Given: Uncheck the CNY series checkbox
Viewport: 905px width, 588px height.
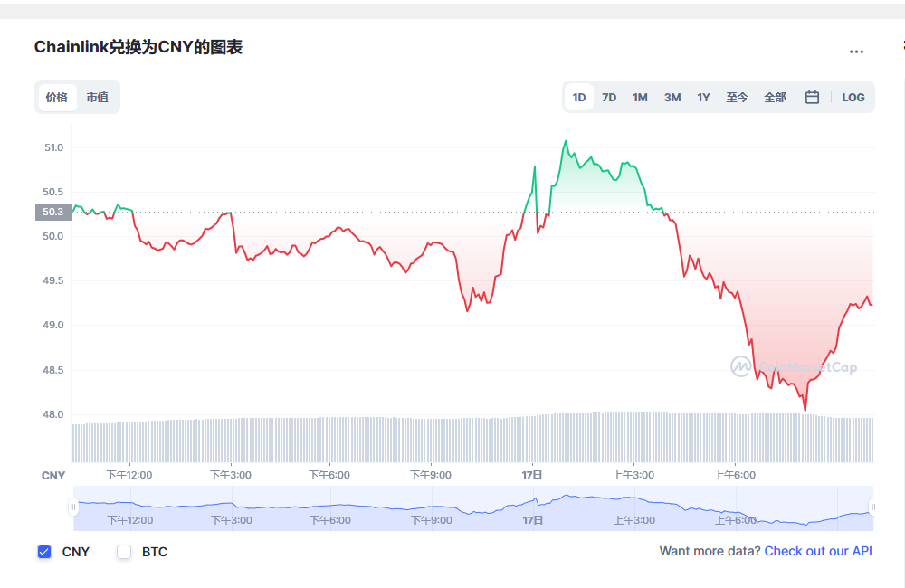Looking at the screenshot, I should tap(44, 552).
